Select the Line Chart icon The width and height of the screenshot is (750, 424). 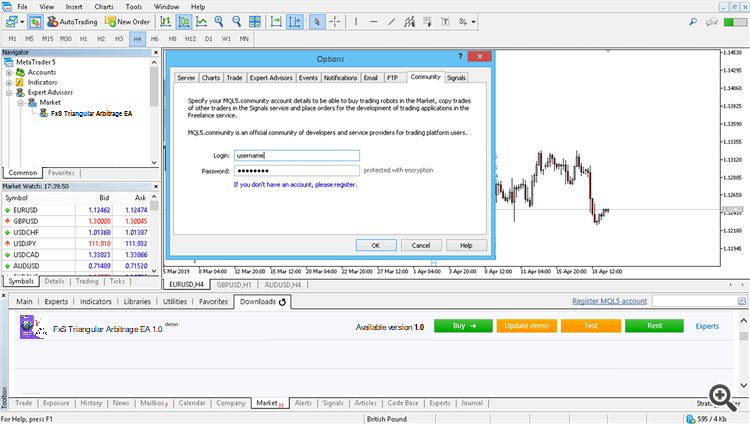tap(201, 22)
